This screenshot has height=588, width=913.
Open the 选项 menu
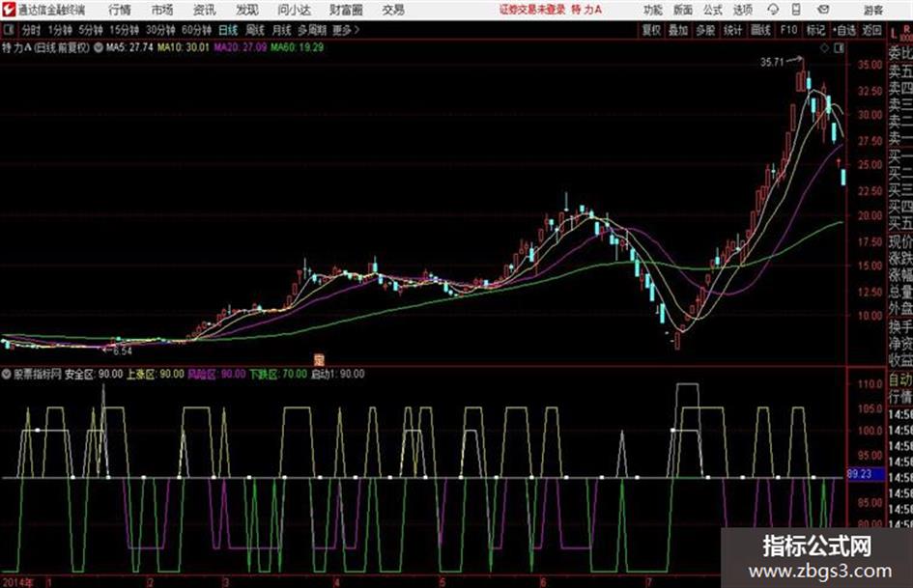[x=743, y=10]
